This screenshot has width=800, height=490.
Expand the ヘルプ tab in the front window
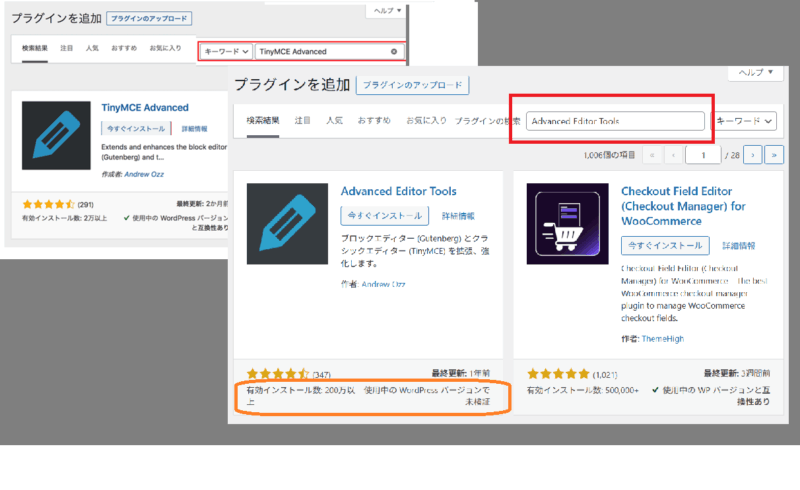point(756,72)
